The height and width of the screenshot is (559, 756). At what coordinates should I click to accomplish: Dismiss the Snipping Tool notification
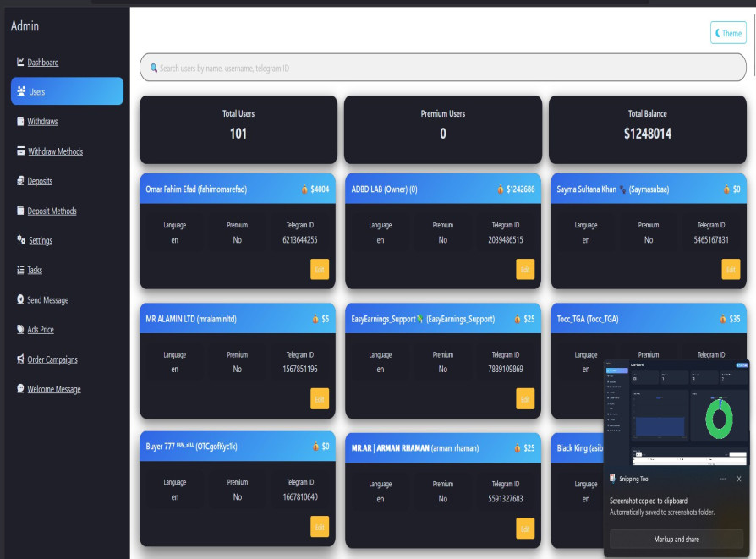[x=738, y=479]
